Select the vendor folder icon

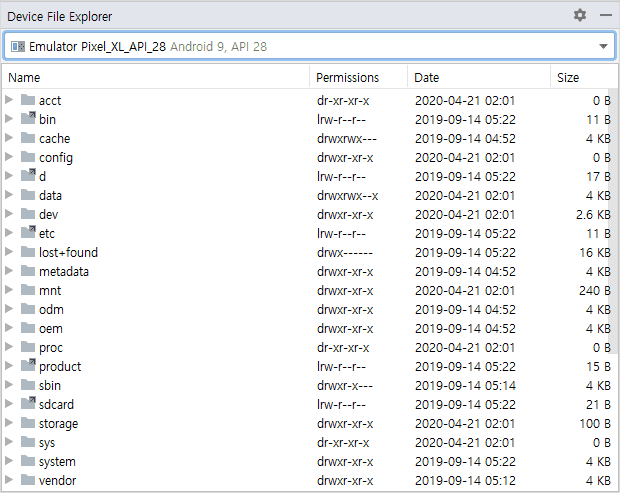click(x=28, y=479)
